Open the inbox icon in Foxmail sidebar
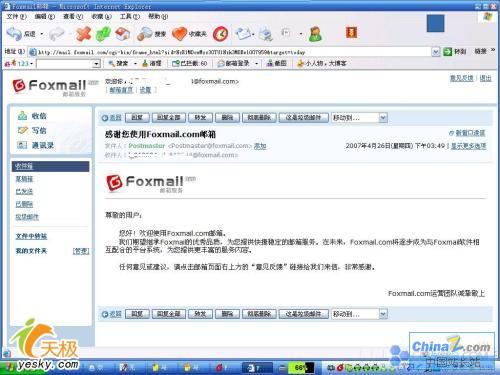The width and height of the screenshot is (500, 375). click(22, 116)
